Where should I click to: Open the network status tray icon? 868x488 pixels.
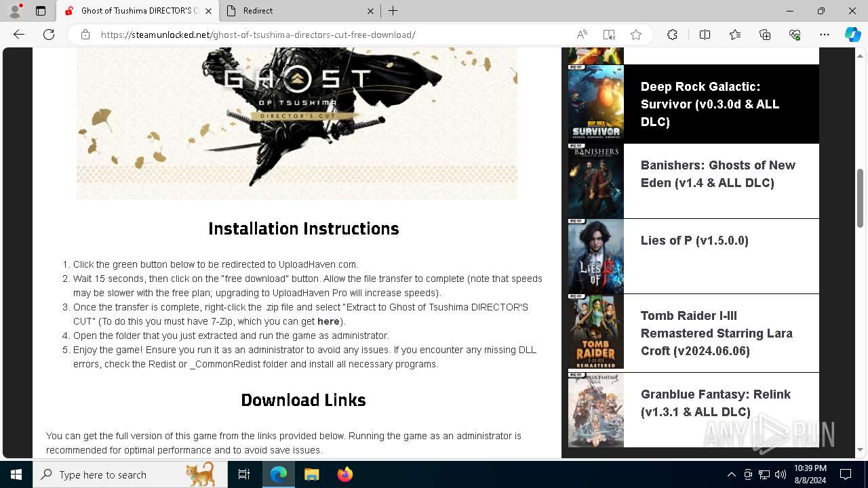point(764,474)
